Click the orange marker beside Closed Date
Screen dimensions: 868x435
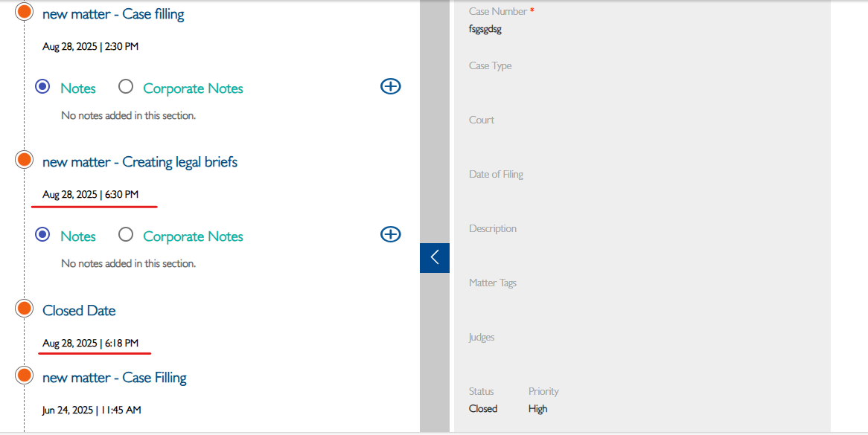[24, 309]
